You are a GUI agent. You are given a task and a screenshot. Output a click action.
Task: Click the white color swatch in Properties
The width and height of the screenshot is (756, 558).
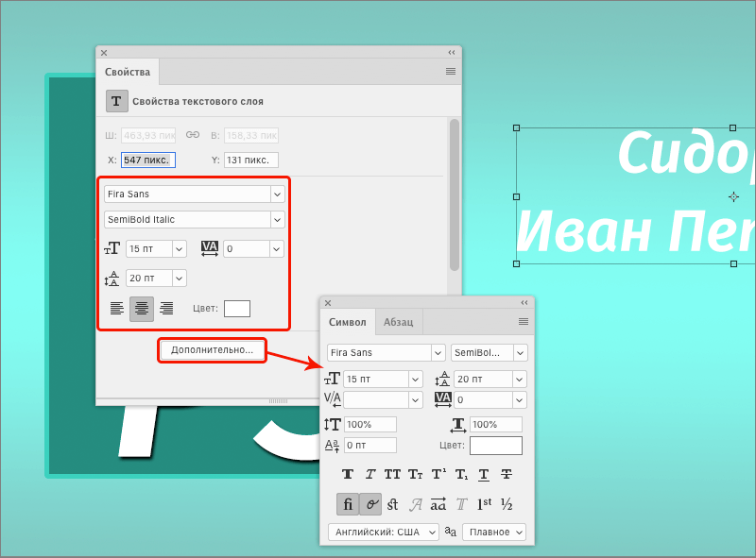(237, 309)
